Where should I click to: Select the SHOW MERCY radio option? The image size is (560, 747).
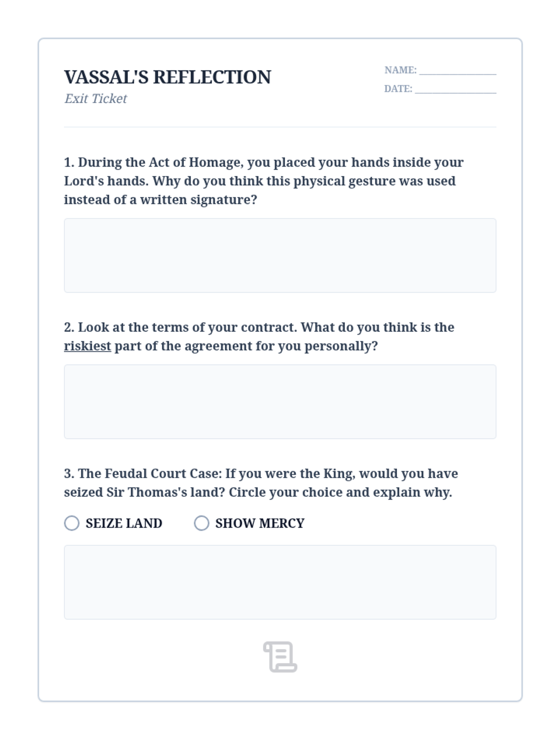tap(201, 523)
